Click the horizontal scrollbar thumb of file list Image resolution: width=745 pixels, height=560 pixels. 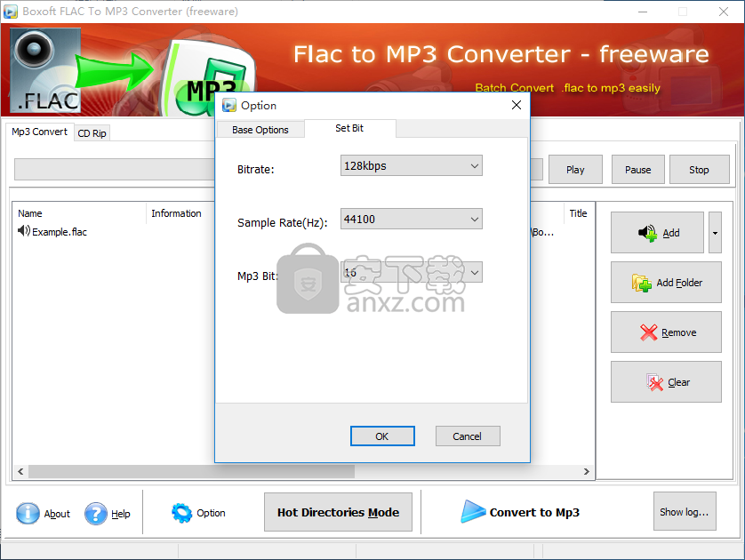(x=191, y=471)
